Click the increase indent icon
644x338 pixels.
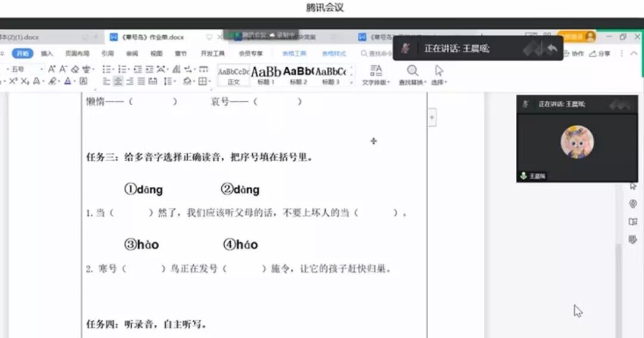(x=150, y=69)
